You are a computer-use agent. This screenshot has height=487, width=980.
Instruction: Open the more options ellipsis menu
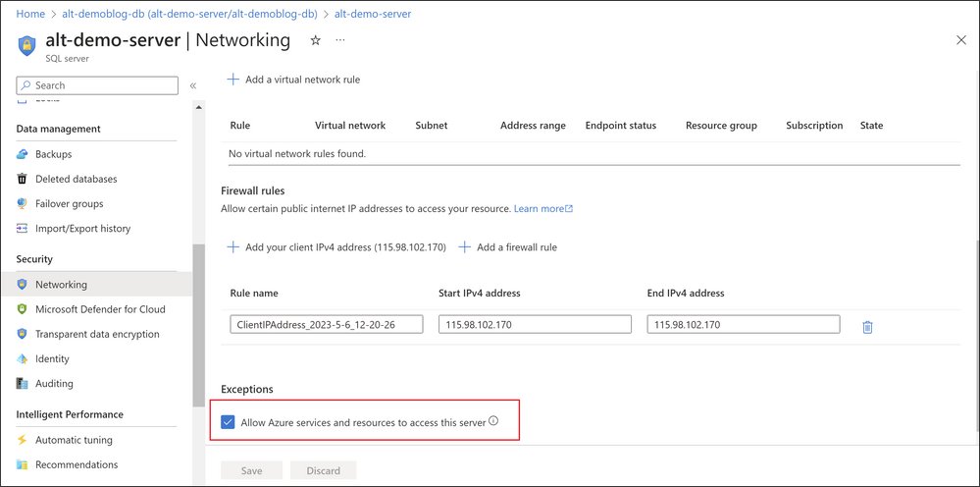pos(340,39)
